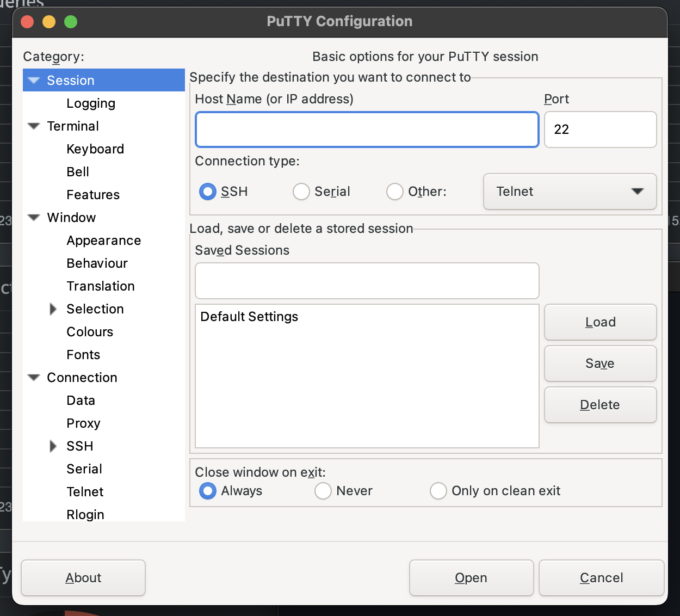
Task: Open the Logging settings category
Action: pos(91,103)
